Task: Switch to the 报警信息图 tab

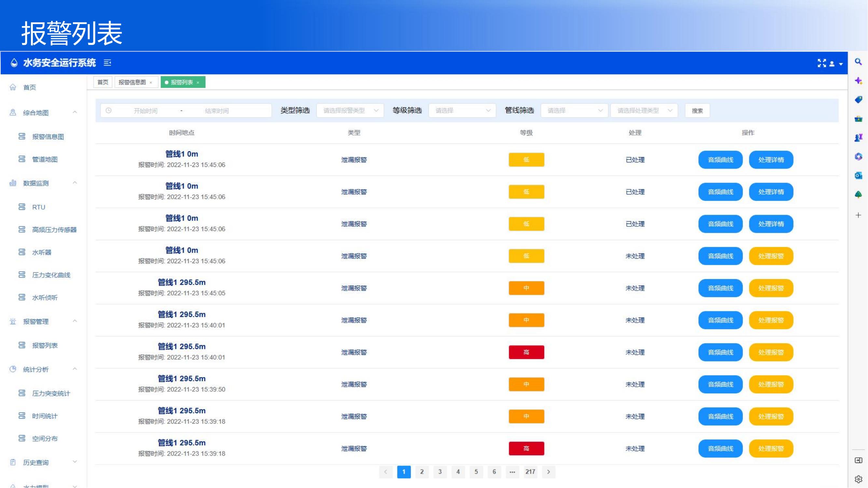Action: (x=132, y=82)
